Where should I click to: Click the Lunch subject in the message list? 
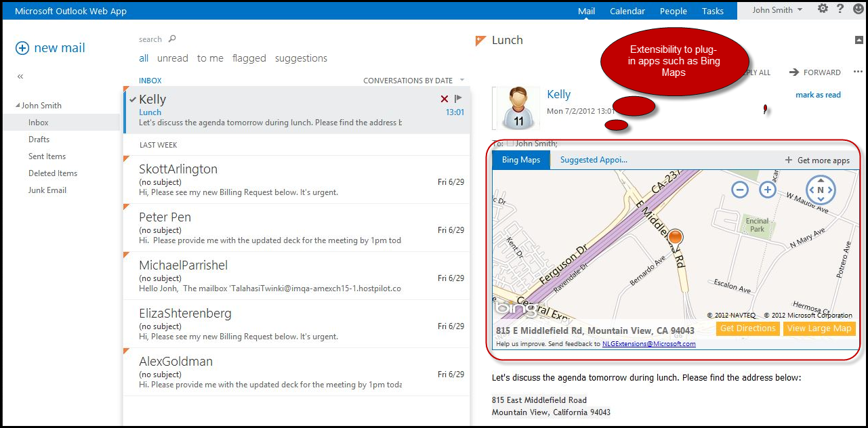point(150,112)
